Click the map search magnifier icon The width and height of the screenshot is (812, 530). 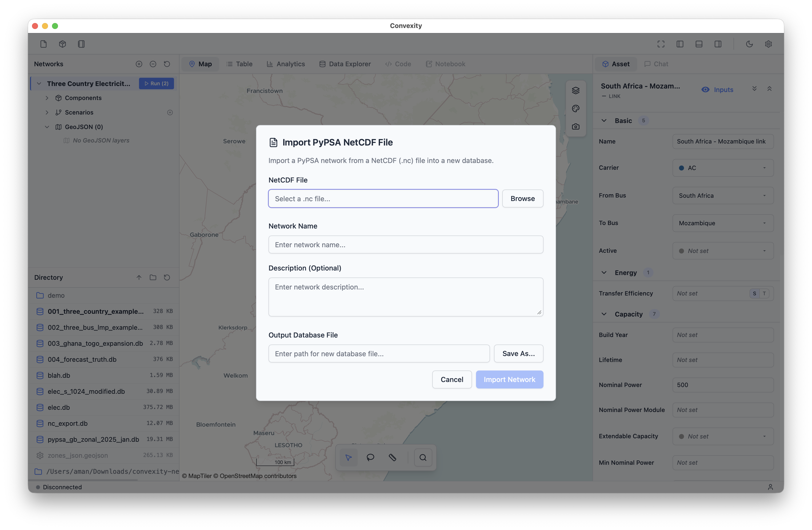coord(423,457)
